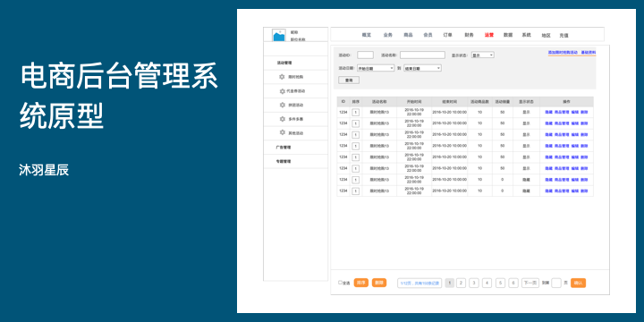Go to page 4 in pagination
The width and height of the screenshot is (644, 322).
point(487,283)
